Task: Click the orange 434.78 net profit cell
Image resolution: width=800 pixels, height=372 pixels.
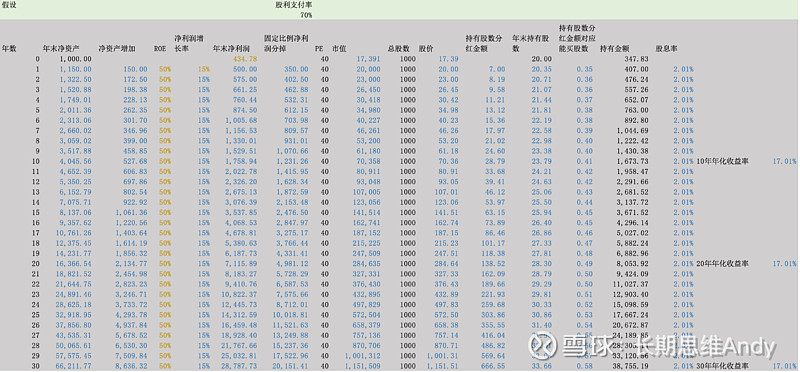Action: [247, 59]
